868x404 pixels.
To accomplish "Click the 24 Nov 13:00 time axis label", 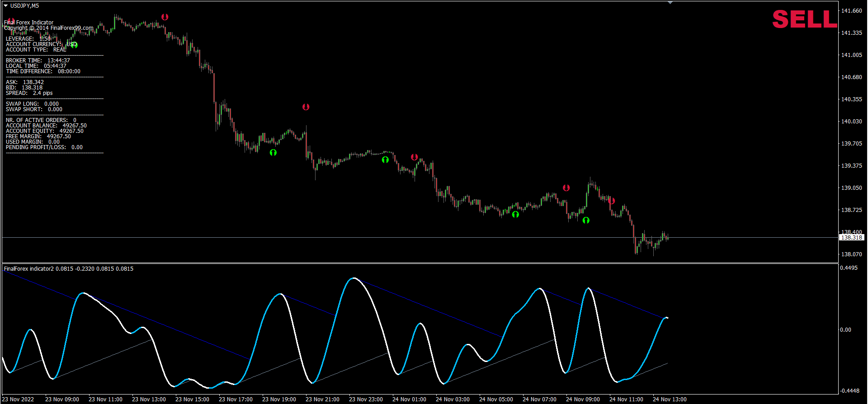I will (x=670, y=399).
